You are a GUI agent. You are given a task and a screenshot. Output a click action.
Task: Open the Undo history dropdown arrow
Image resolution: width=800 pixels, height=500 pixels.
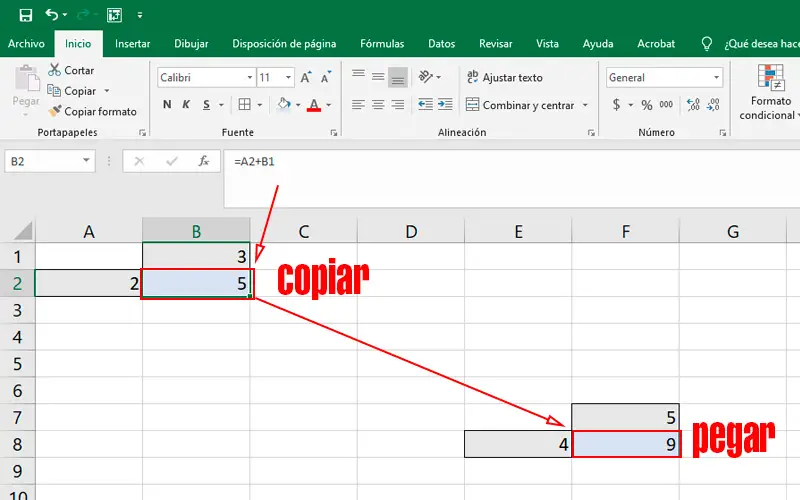coord(65,15)
